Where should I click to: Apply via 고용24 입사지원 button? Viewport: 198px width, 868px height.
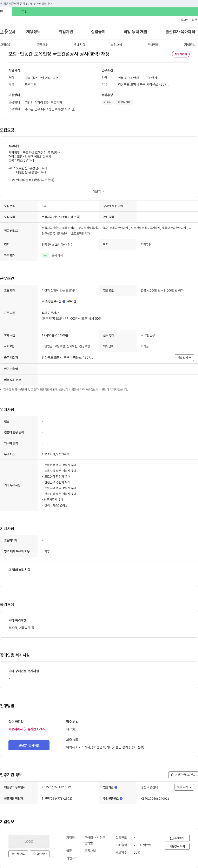29,745
